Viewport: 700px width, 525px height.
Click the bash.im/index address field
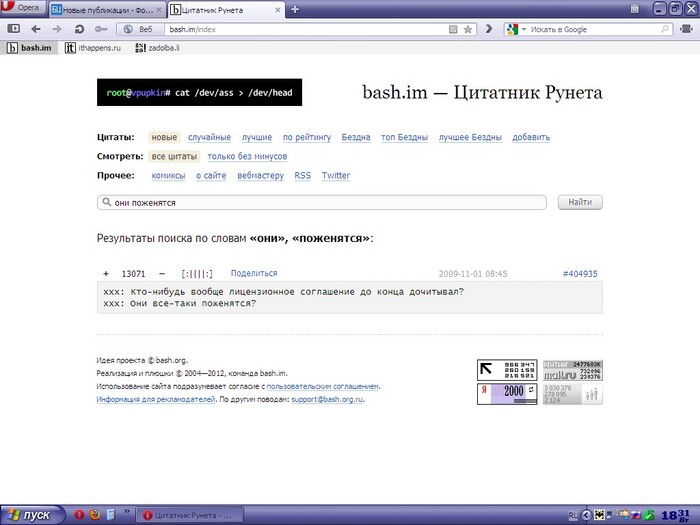coord(306,29)
